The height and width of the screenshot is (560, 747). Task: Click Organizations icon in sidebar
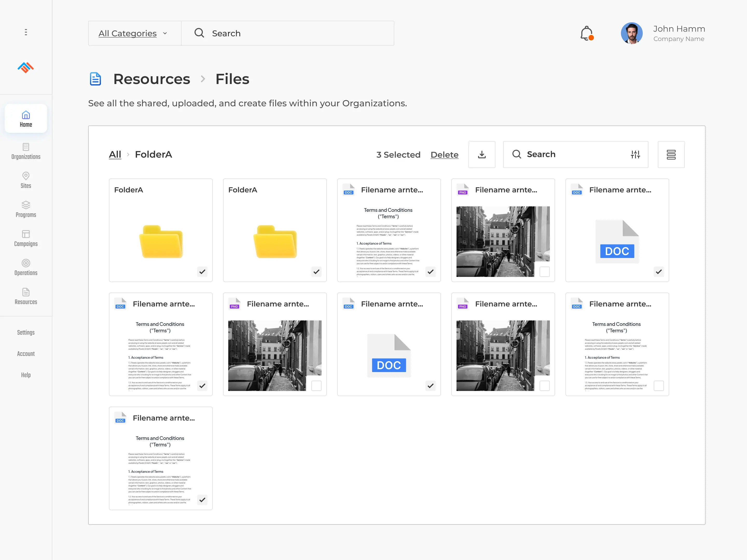pos(26,147)
